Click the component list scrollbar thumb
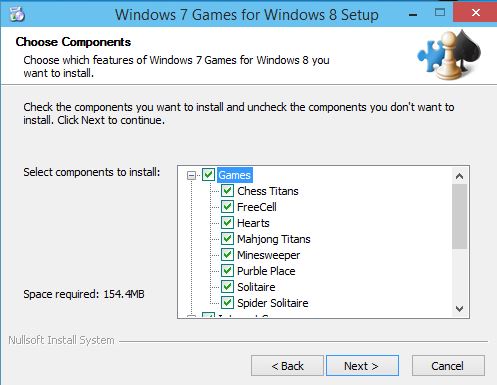Viewport: 497px width, 385px height. (460, 216)
